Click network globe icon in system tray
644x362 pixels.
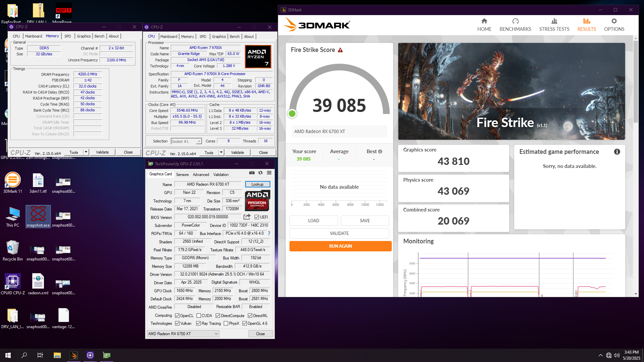click(x=609, y=355)
